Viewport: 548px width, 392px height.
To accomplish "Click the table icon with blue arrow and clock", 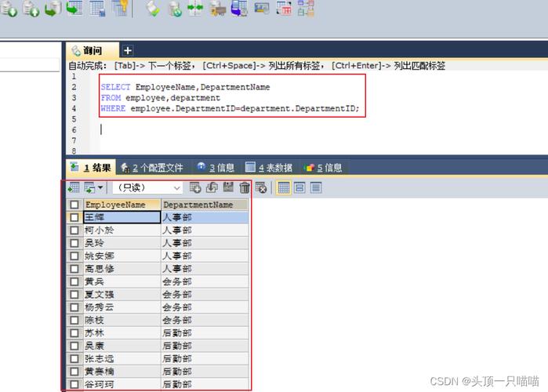I will pyautogui.click(x=239, y=9).
